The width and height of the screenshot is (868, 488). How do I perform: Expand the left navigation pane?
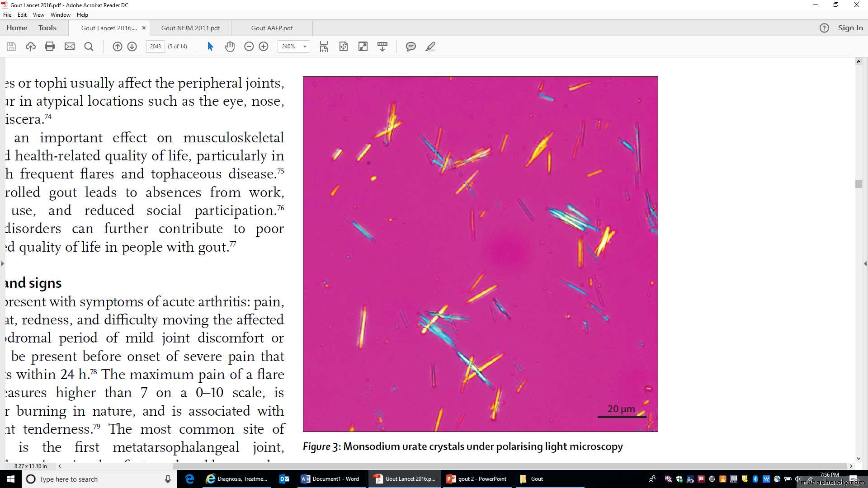point(3,263)
